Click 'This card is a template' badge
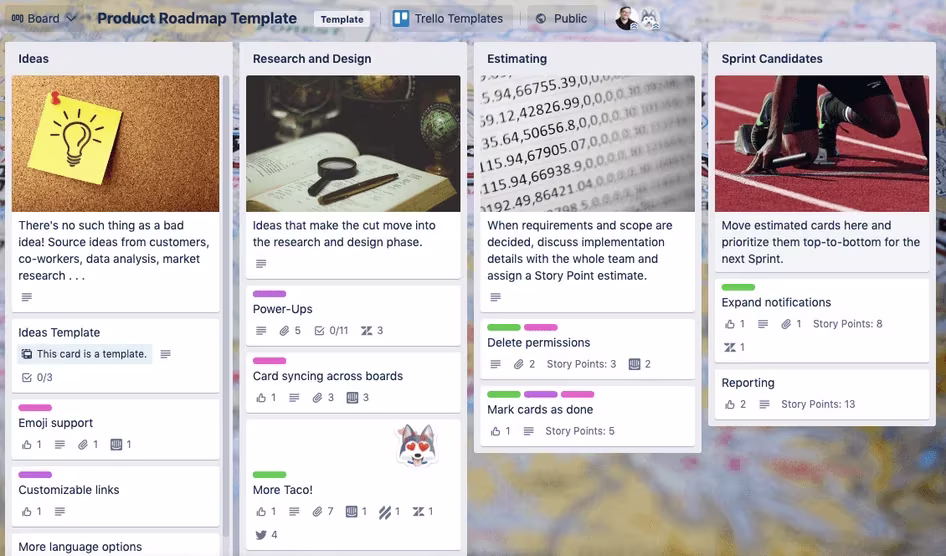 pos(84,354)
